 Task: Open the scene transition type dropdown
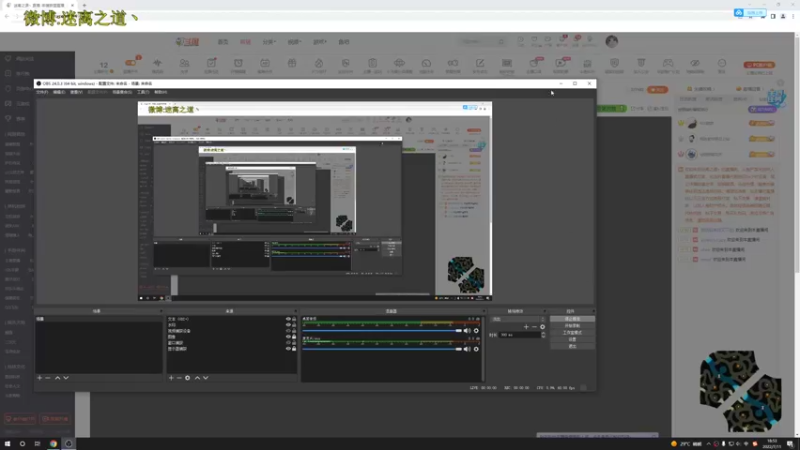pyautogui.click(x=517, y=319)
